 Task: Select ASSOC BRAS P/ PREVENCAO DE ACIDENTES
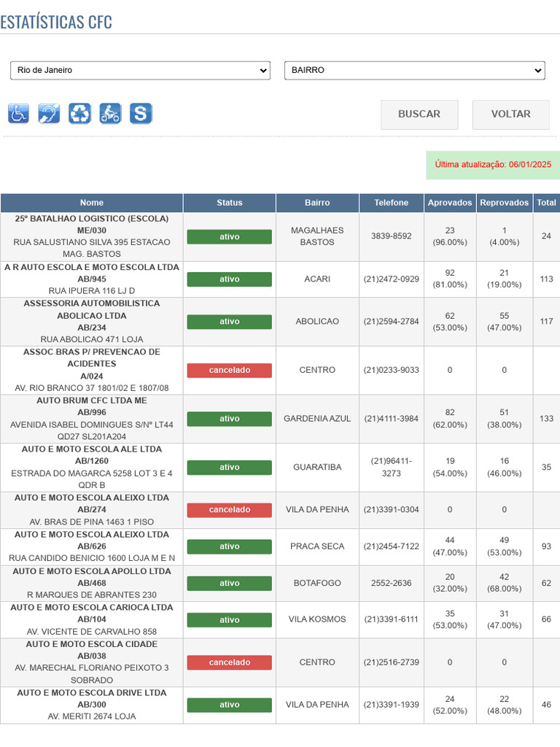(x=92, y=357)
